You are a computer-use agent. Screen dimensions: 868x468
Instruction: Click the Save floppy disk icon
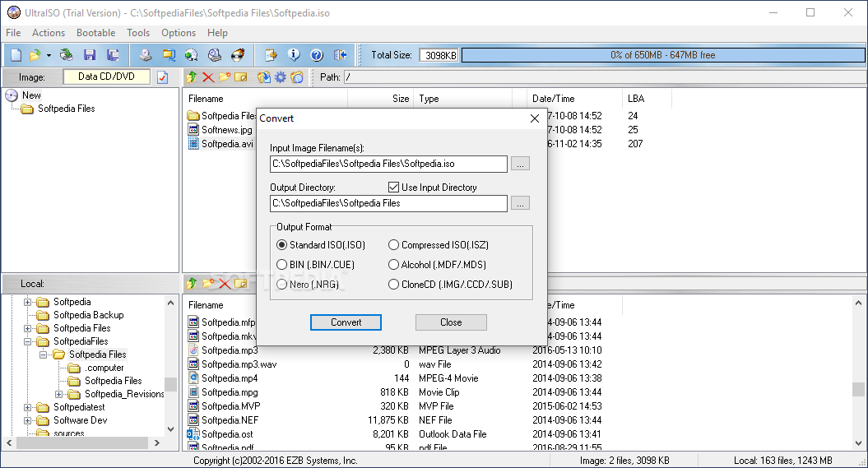(x=90, y=55)
